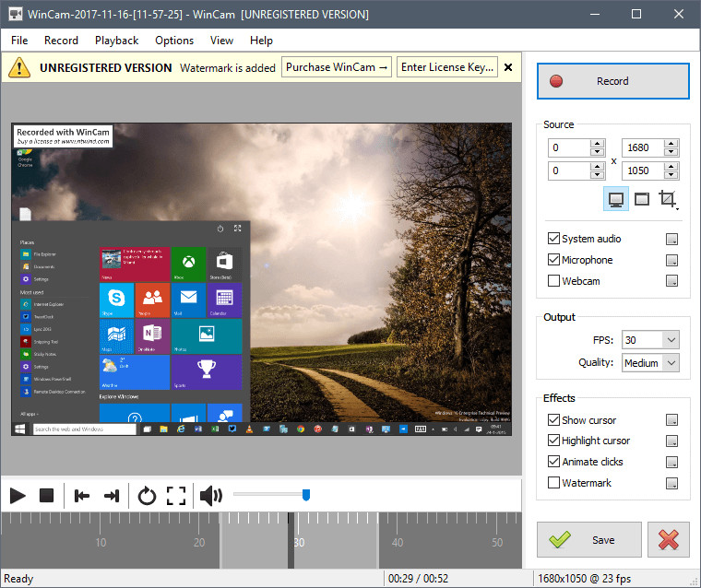Click the volume slider handle
Screen dimensions: 701x588
pyautogui.click(x=306, y=495)
